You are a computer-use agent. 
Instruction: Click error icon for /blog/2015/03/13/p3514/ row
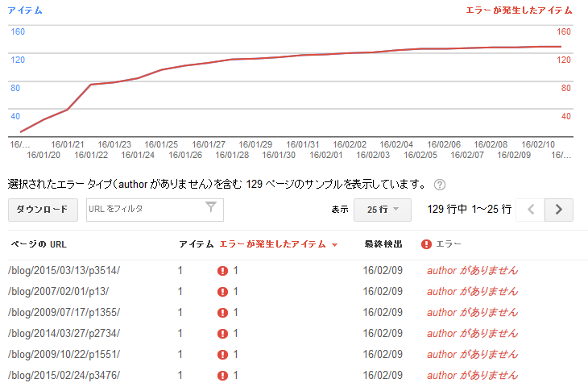[222, 271]
